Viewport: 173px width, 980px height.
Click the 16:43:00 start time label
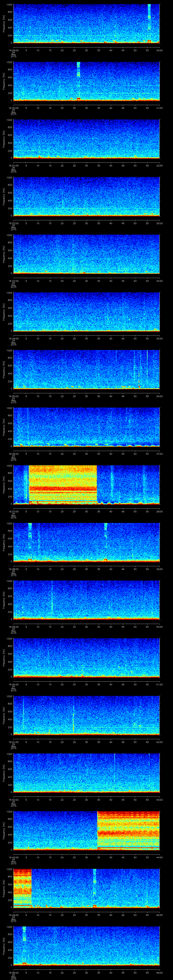coord(13,857)
